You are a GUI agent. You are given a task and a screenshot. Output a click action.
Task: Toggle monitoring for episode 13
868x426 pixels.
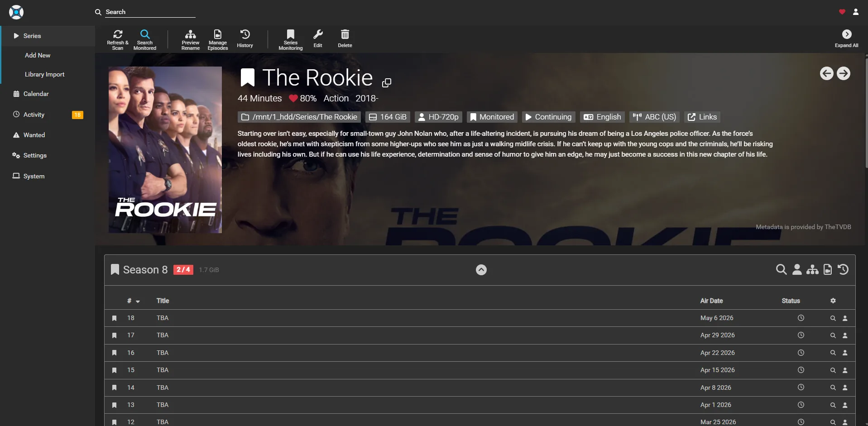point(115,405)
